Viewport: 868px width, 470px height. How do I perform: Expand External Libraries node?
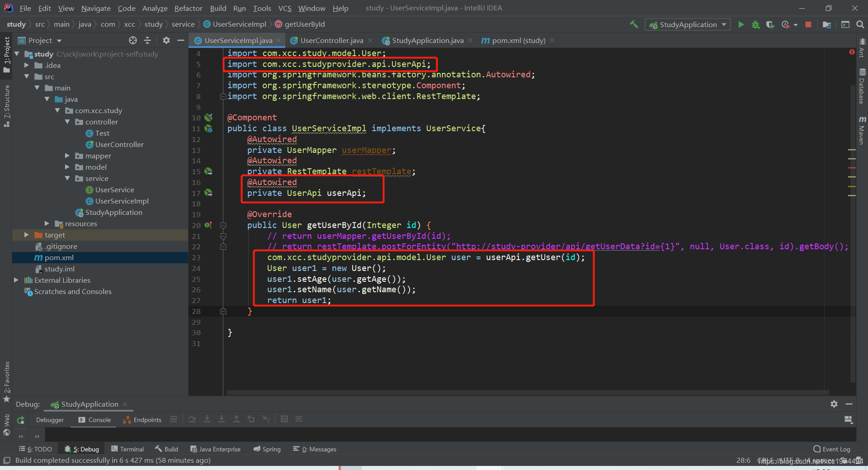16,280
